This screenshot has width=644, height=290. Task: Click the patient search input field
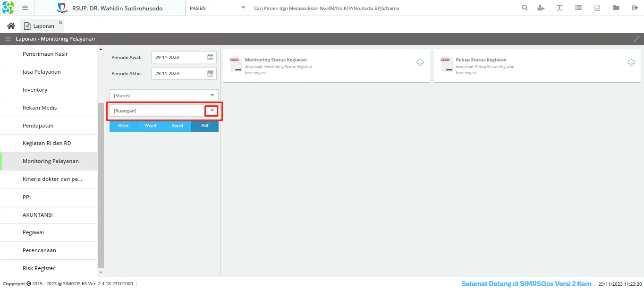click(383, 8)
